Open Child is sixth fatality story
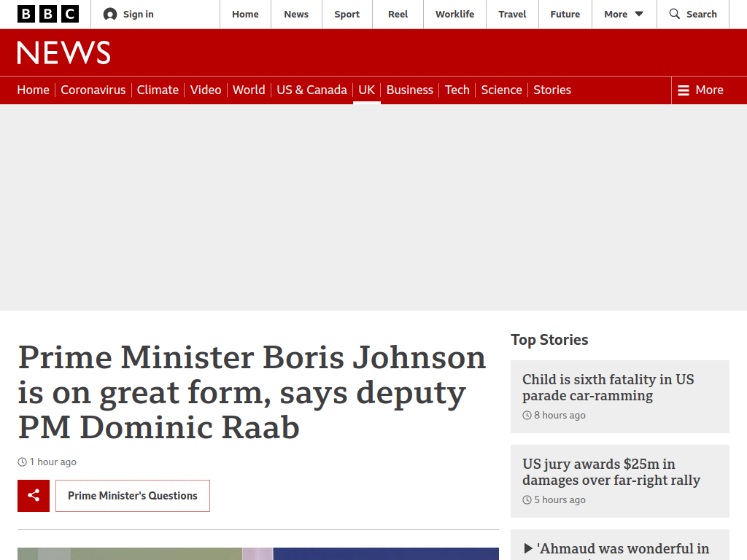 pos(608,387)
